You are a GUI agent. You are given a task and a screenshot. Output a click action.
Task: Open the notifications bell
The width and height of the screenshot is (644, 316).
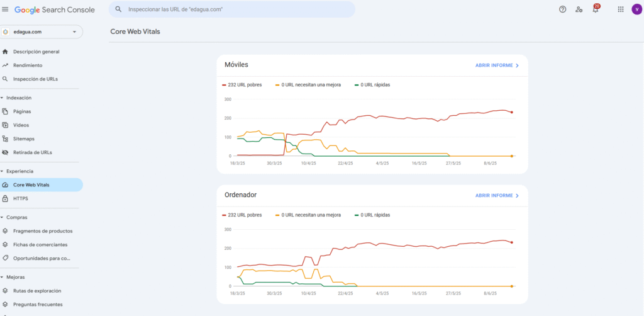(596, 9)
